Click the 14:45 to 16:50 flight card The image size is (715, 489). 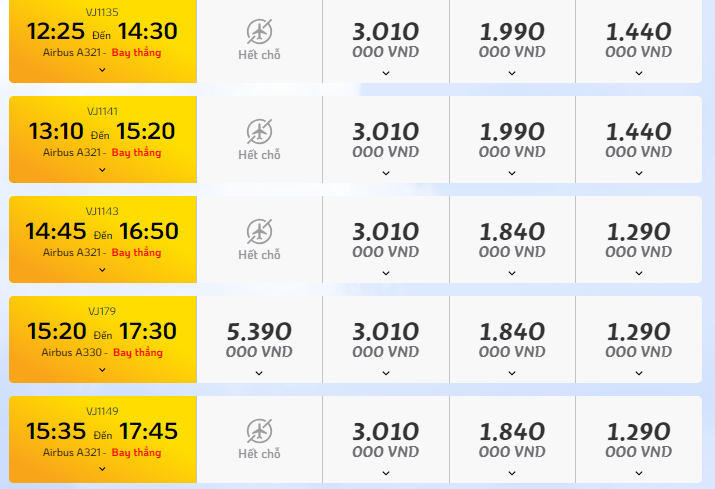pos(103,239)
